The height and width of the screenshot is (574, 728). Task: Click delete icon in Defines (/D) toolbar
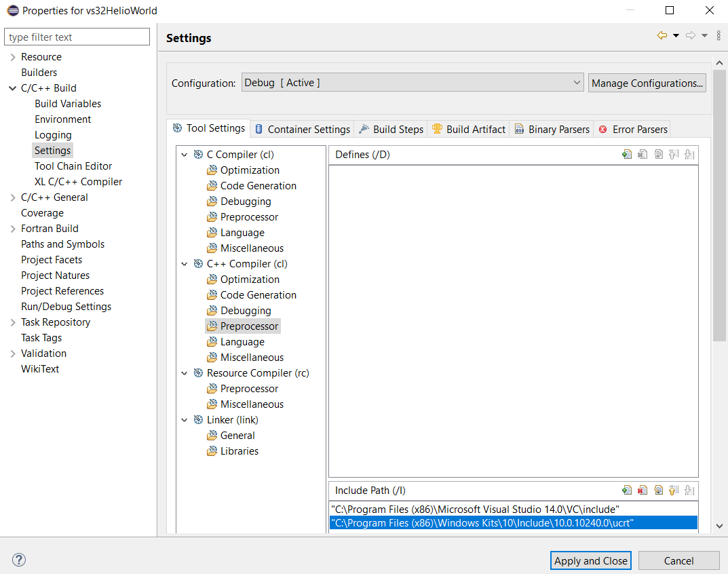[x=643, y=154]
